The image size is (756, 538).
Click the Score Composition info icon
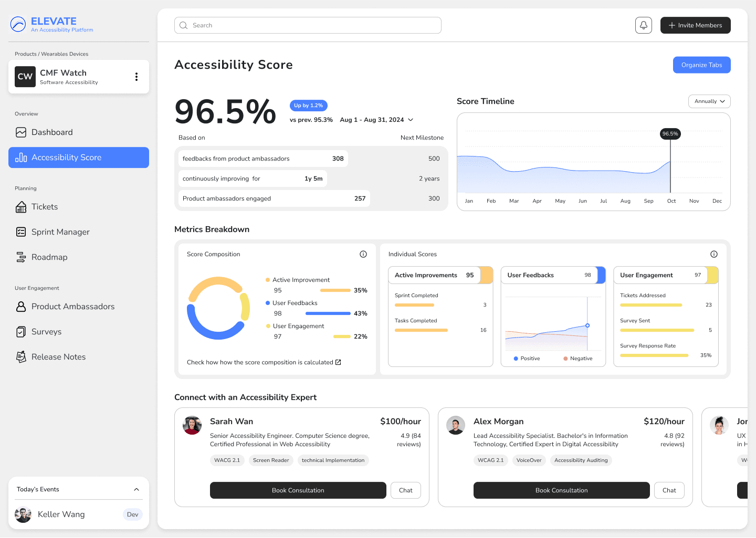point(363,254)
